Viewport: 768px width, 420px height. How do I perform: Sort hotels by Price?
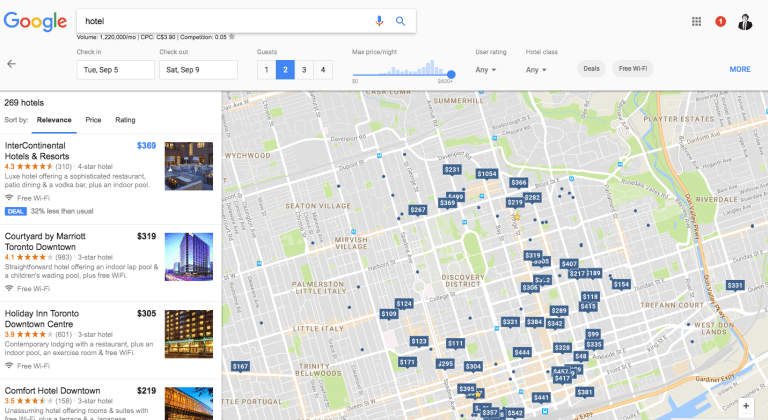[x=93, y=120]
